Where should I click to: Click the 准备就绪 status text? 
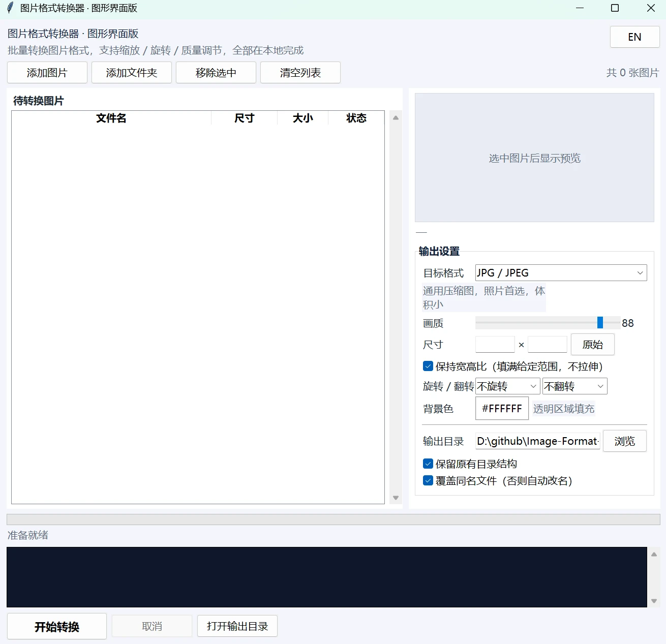click(28, 535)
